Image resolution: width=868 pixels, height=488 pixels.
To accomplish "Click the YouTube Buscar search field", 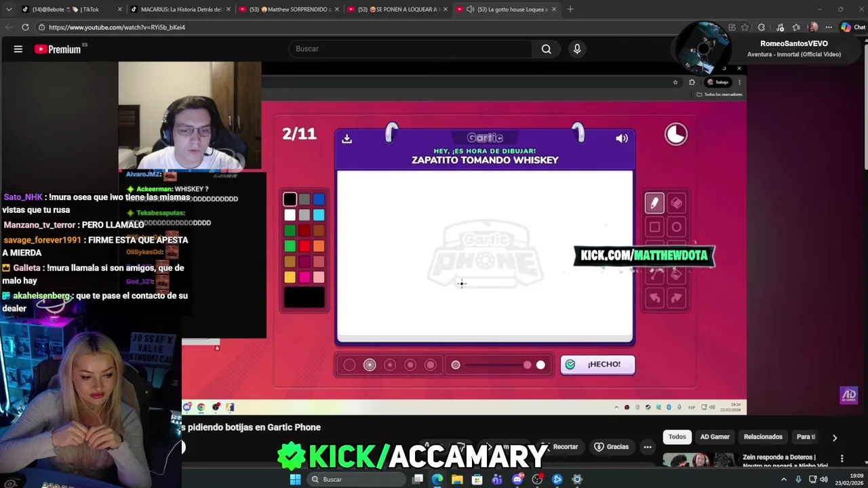I will 410,49.
